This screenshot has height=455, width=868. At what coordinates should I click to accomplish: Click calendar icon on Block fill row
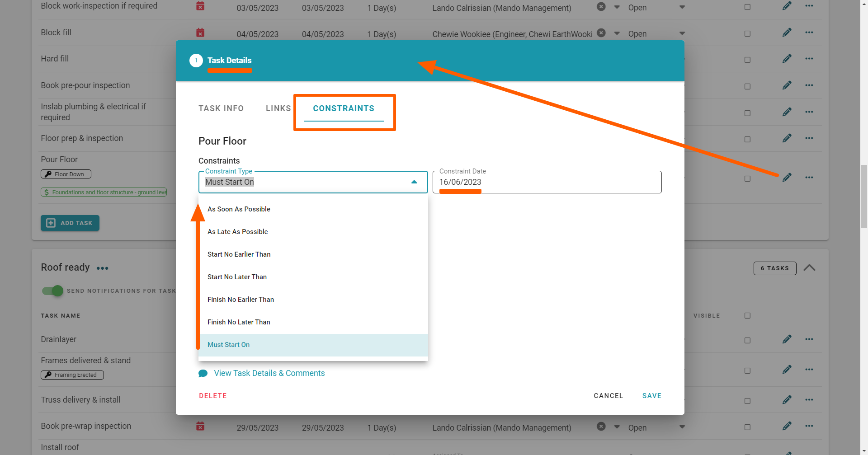[x=200, y=33]
